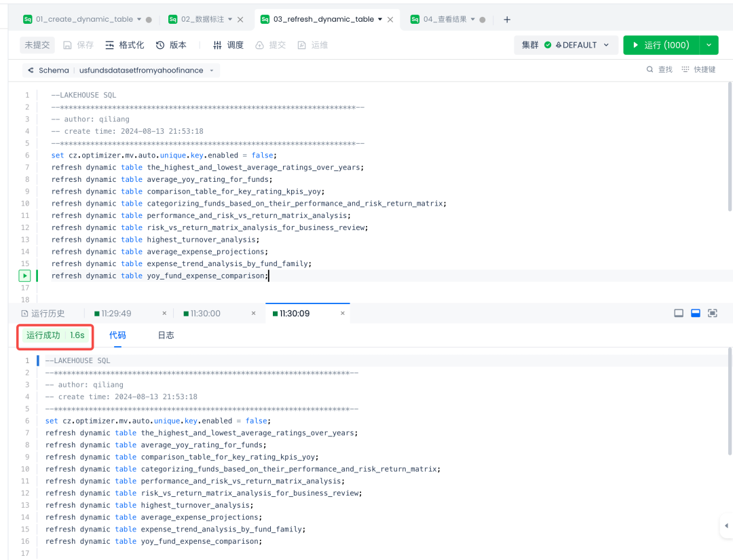
Task: Expand 02_数据标注 tab dropdown arrow
Action: (230, 19)
